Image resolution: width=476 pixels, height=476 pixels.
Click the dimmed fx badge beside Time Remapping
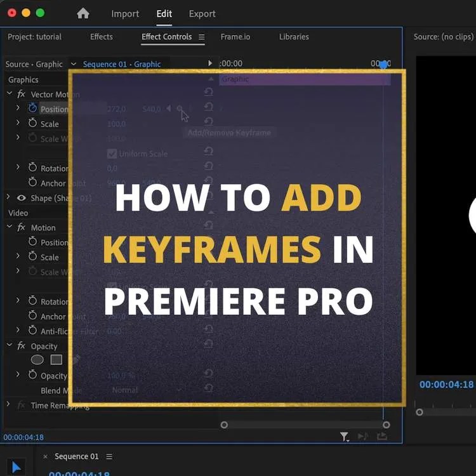click(x=21, y=405)
